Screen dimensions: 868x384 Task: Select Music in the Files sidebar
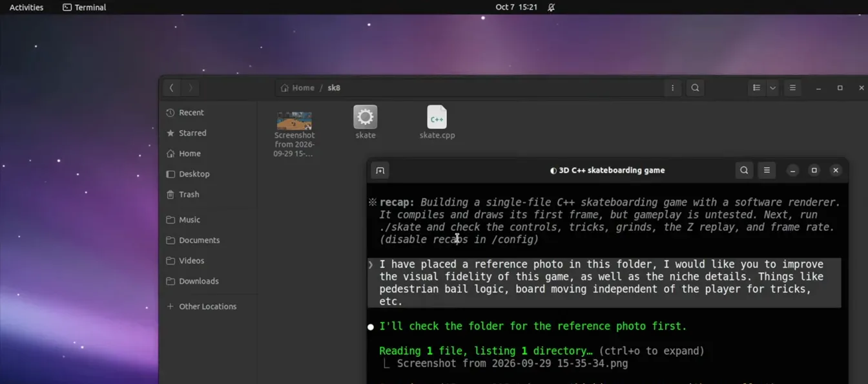[208, 220]
